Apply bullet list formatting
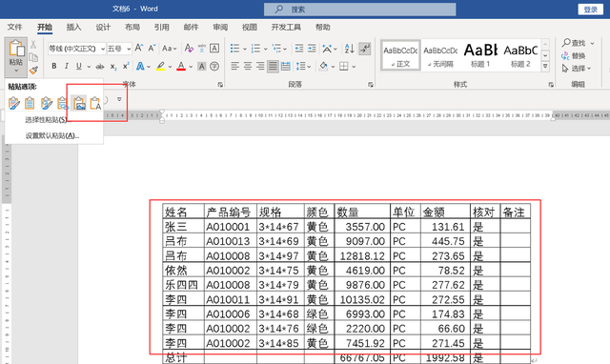Image resolution: width=610 pixels, height=364 pixels. tap(234, 49)
